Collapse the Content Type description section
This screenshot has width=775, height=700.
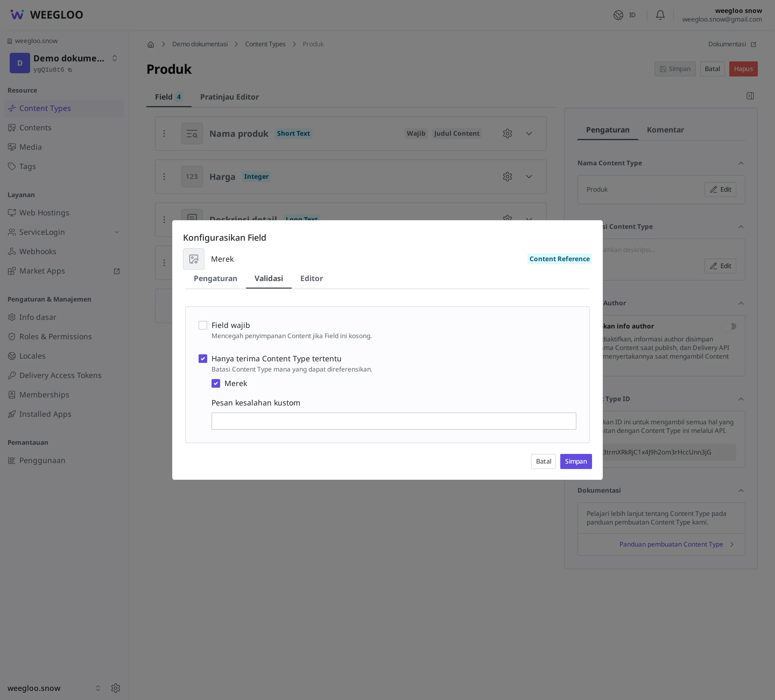[741, 226]
